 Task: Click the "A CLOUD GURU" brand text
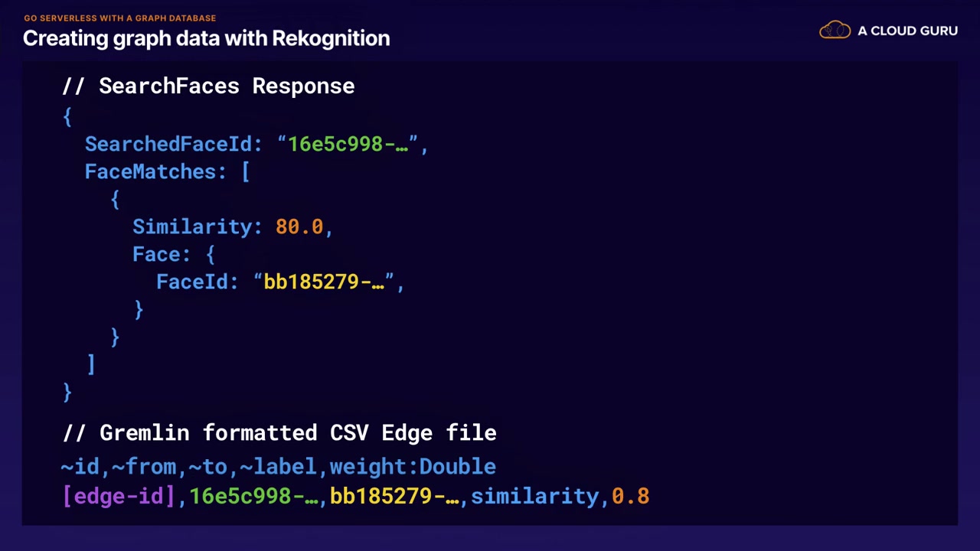pyautogui.click(x=907, y=31)
